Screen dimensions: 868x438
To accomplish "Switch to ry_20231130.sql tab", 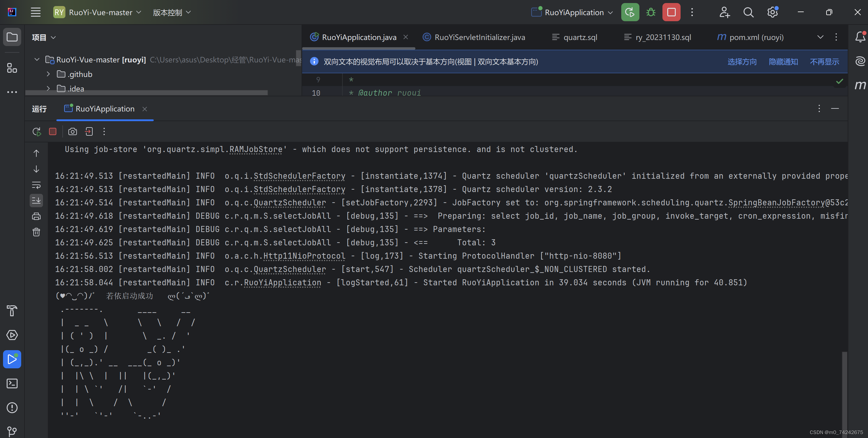I will coord(657,37).
